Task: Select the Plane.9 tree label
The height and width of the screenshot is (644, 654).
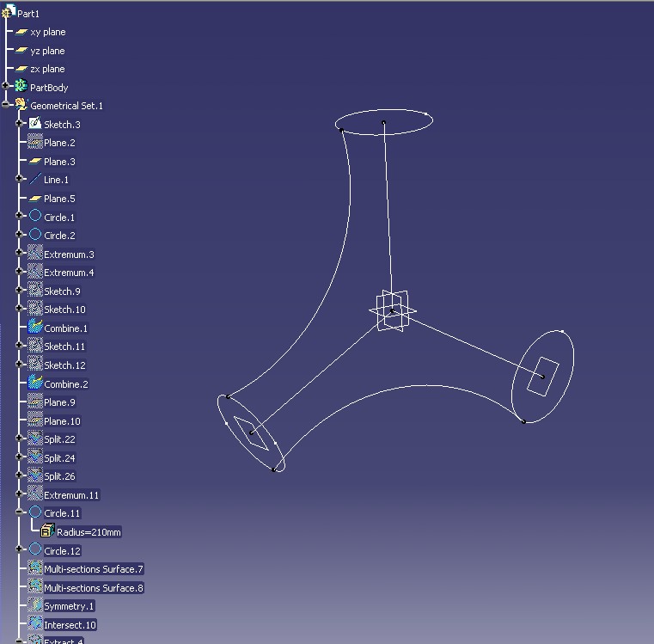Action: point(59,402)
